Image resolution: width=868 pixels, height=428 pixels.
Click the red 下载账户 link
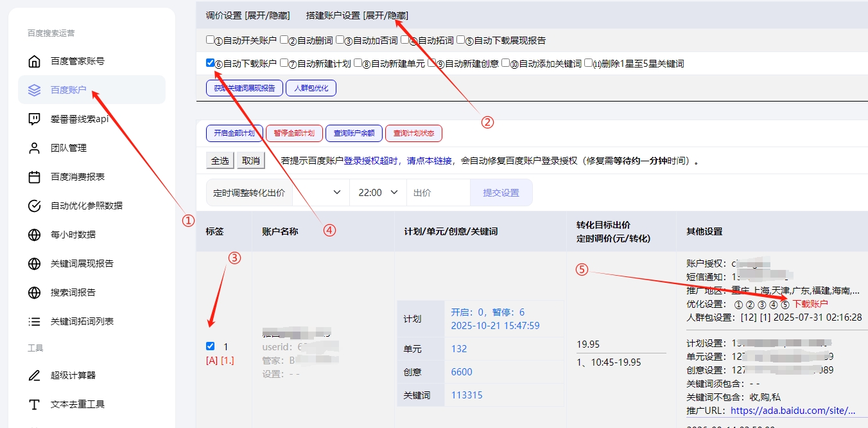click(x=810, y=304)
